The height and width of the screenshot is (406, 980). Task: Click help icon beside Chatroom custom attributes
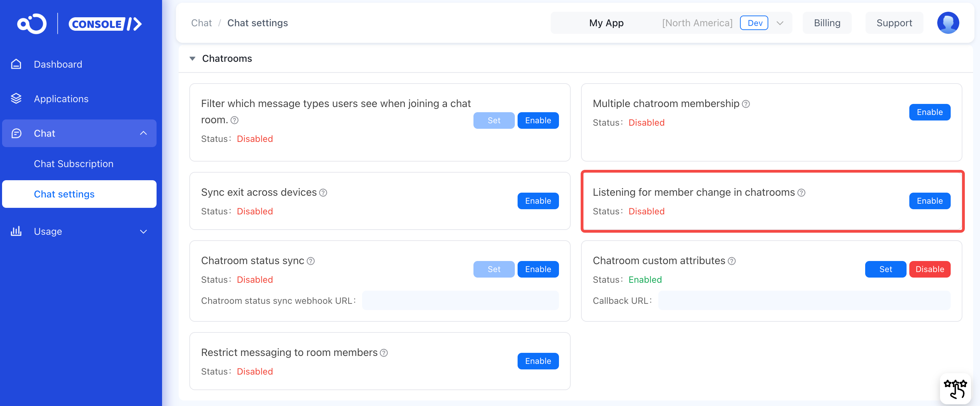(x=732, y=261)
